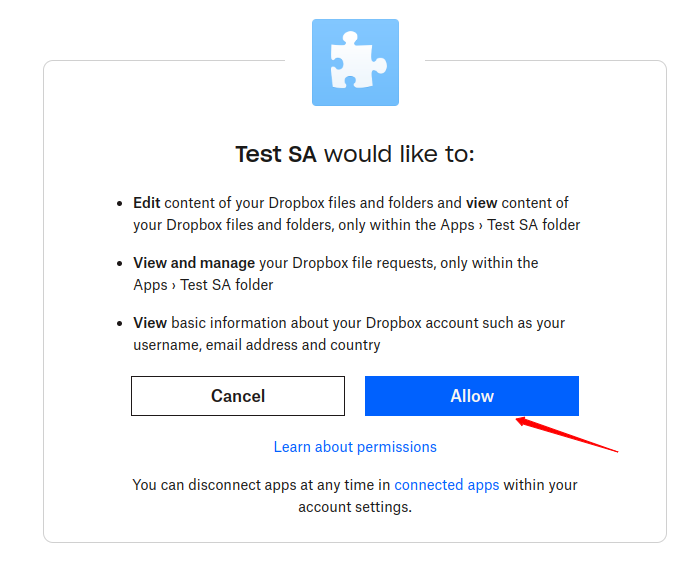The height and width of the screenshot is (571, 689).
Task: Click the red arrow annotation tip
Action: (x=518, y=420)
